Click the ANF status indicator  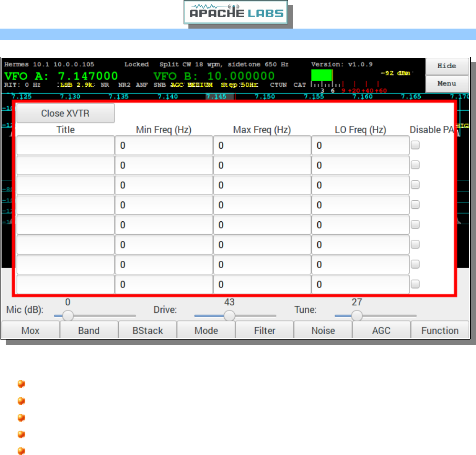point(142,85)
